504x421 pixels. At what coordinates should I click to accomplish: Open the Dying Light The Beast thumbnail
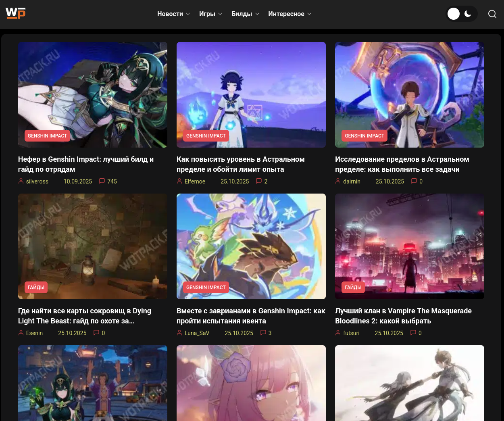(x=93, y=246)
